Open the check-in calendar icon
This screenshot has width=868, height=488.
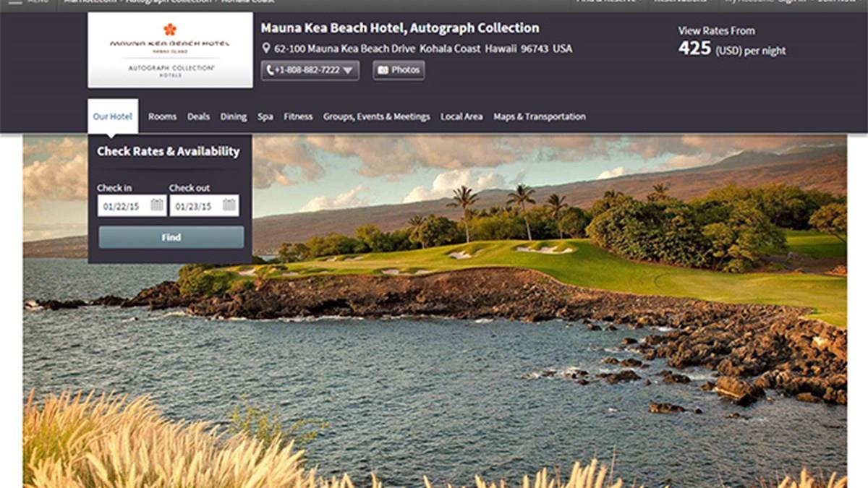click(x=157, y=205)
